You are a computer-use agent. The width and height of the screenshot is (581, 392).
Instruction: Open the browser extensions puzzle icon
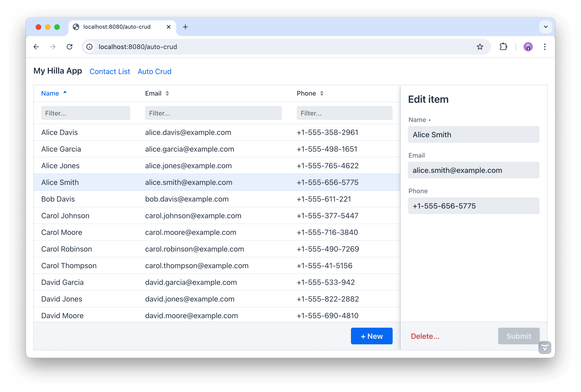pos(503,47)
